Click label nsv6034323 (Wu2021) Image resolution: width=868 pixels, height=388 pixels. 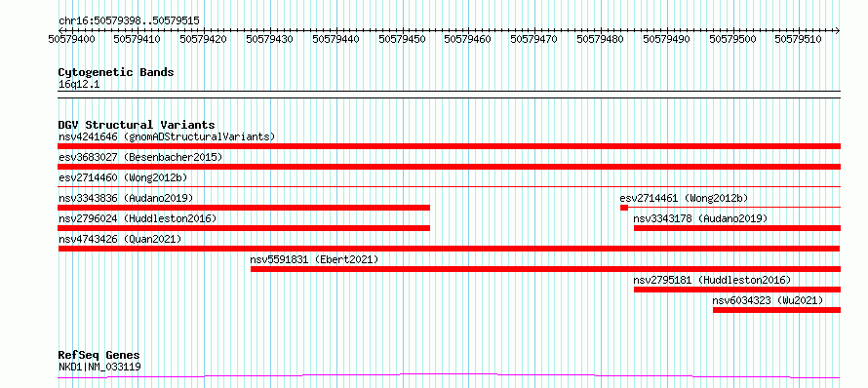click(768, 300)
